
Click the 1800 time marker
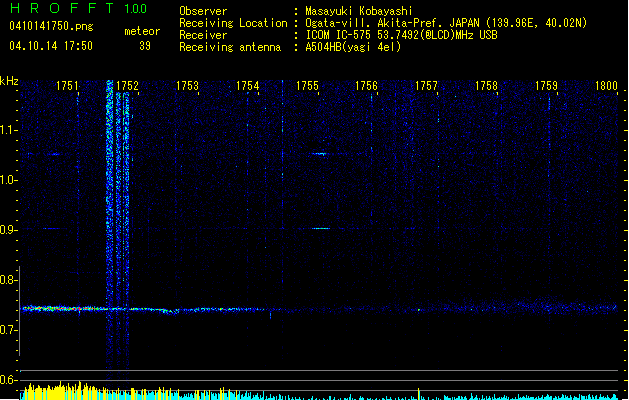click(x=606, y=86)
